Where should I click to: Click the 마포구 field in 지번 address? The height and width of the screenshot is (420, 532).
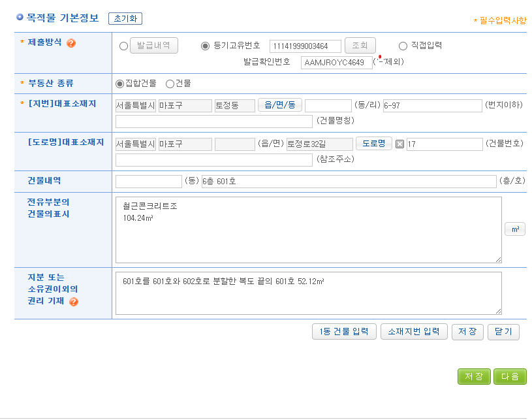(185, 106)
